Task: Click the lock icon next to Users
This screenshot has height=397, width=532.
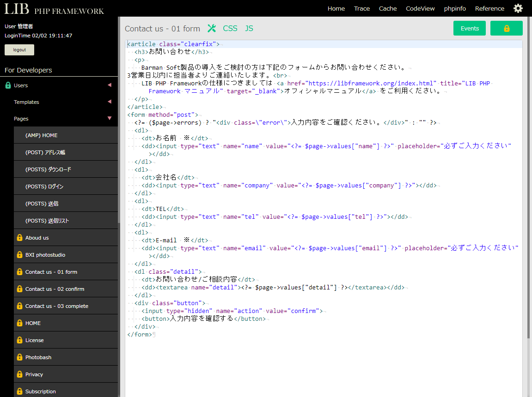Action: coord(8,85)
